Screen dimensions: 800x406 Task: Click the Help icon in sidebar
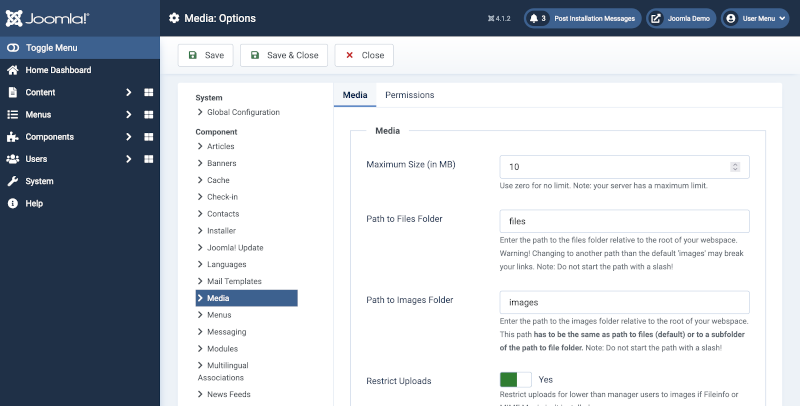pyautogui.click(x=13, y=203)
